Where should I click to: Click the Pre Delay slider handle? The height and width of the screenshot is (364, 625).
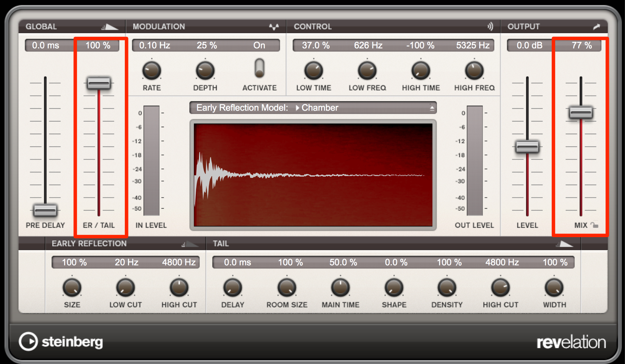tap(45, 210)
